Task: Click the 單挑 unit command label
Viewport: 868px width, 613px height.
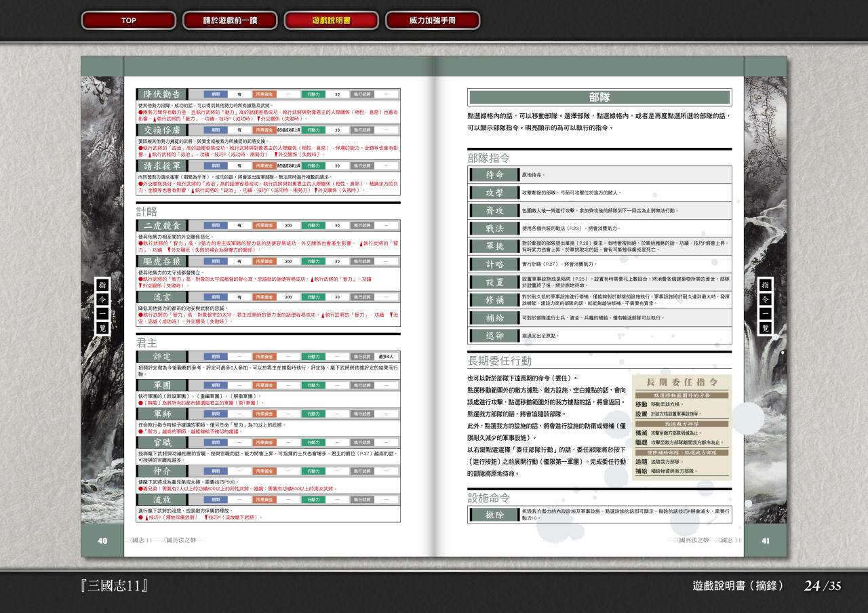Action: (494, 246)
